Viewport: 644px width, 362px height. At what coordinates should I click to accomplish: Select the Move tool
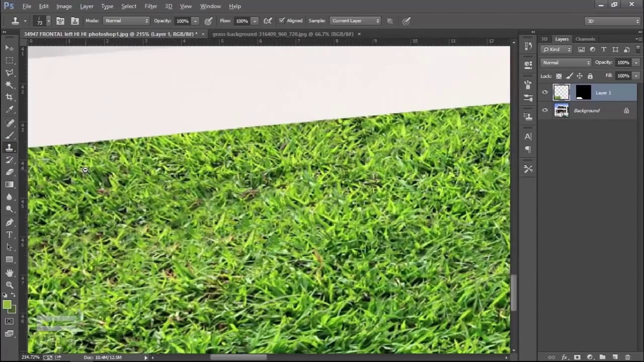(10, 48)
